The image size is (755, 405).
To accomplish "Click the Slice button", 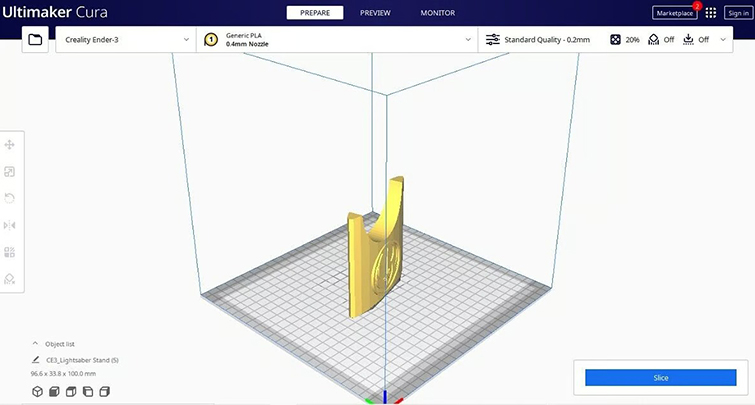I will [661, 378].
